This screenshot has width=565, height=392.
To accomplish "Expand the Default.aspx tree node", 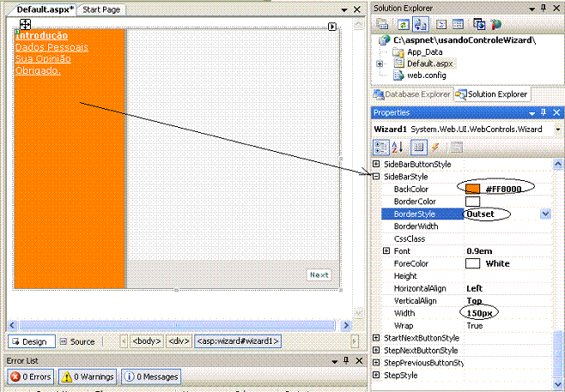I will (380, 64).
